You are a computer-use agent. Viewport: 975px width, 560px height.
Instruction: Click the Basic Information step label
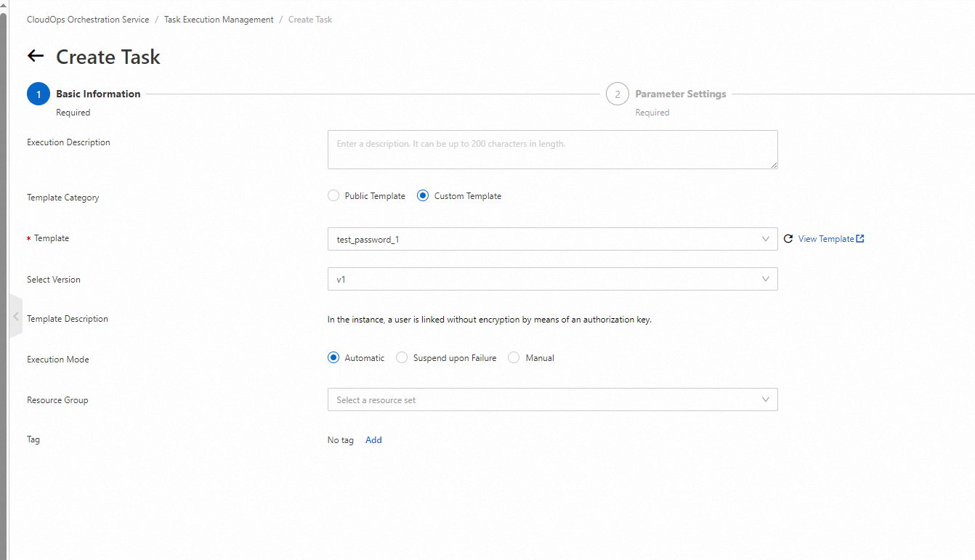(98, 94)
